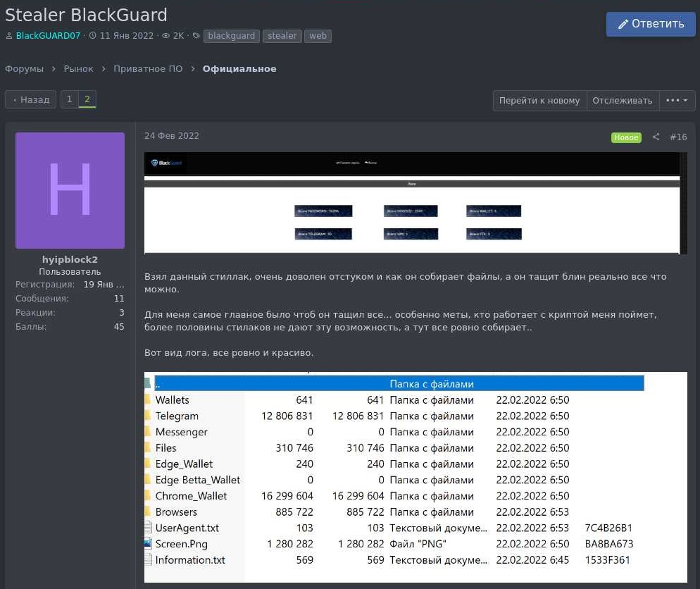Image resolution: width=700 pixels, height=589 pixels.
Task: Click the #16 post number link
Action: [x=678, y=137]
